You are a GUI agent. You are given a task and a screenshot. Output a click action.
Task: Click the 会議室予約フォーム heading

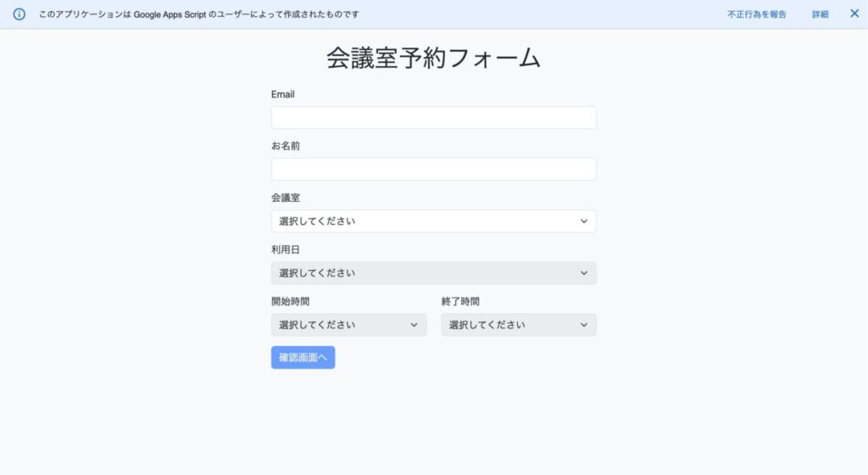433,59
